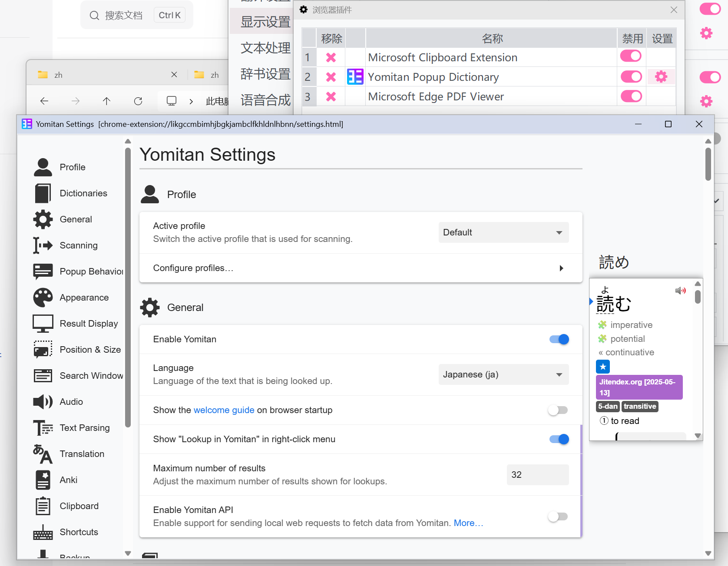Go up one folder in explorer

[106, 101]
